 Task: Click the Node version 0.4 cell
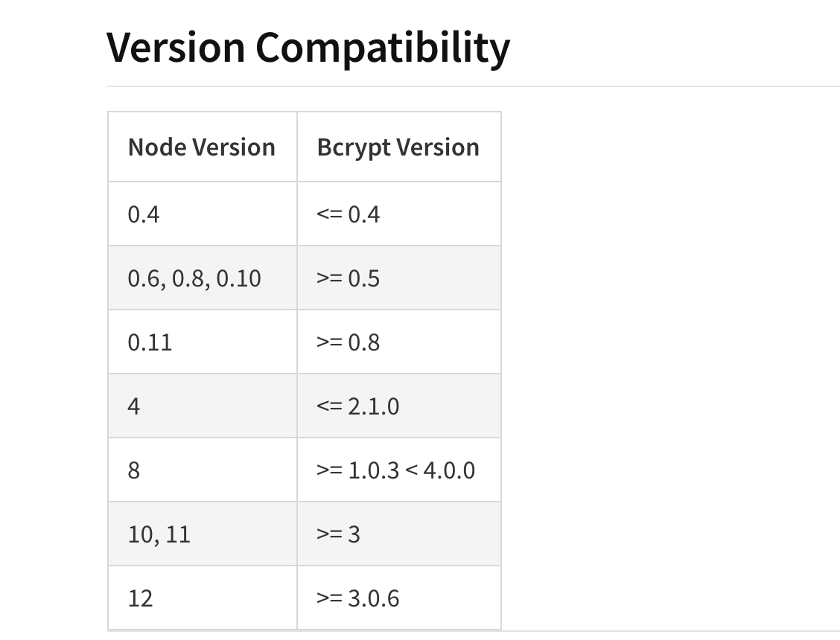[x=144, y=214]
